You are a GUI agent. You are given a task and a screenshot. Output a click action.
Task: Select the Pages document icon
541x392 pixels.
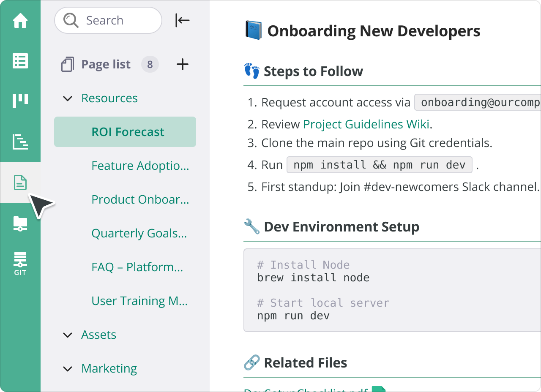click(20, 182)
